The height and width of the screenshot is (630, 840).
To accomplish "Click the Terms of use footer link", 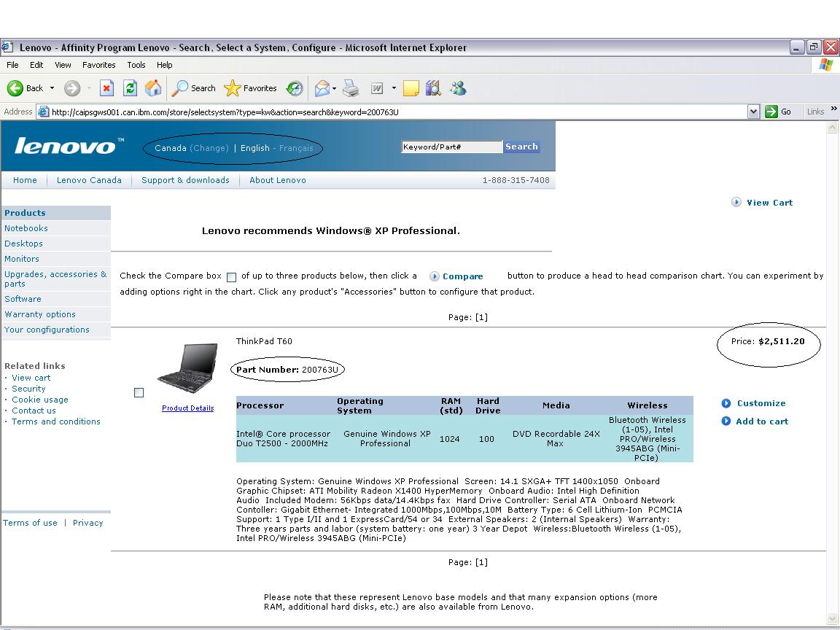I will click(30, 523).
